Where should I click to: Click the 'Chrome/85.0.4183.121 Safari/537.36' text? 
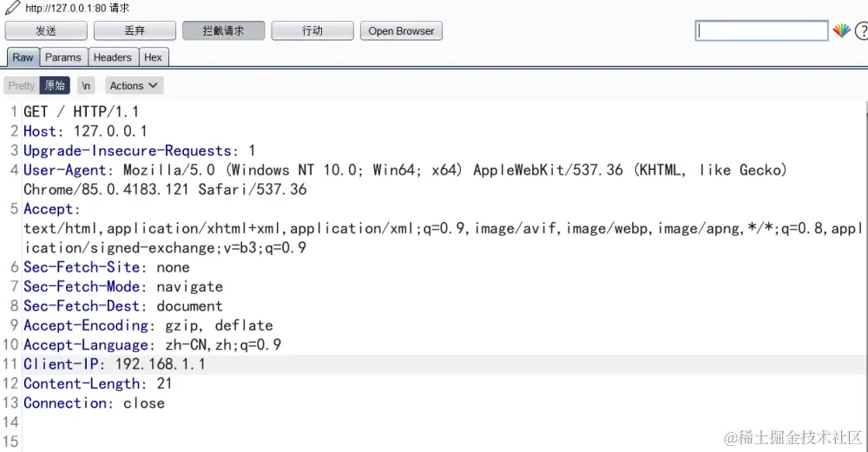(165, 190)
